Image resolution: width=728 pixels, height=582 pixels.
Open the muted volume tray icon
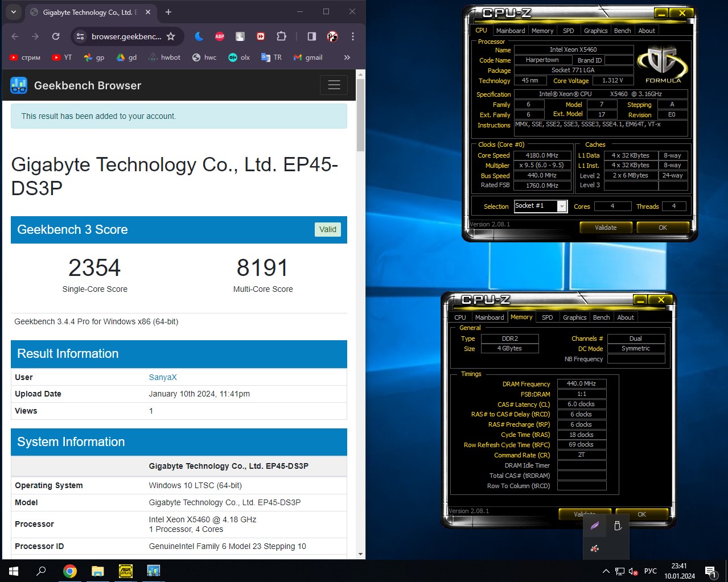point(634,571)
